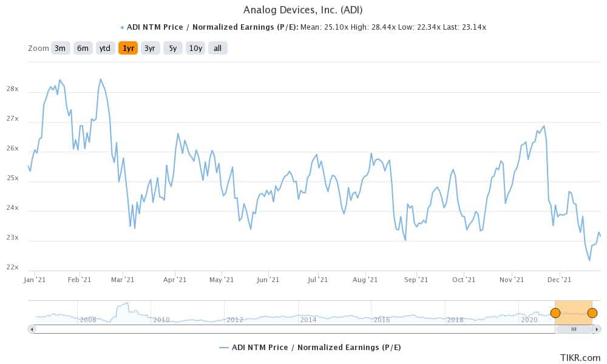Click the right orange navigator handle
Viewport: 607px width, 364px height.
click(592, 313)
